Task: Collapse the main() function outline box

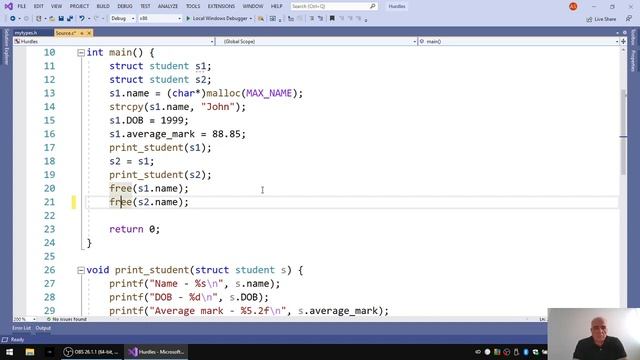Action: (81, 53)
